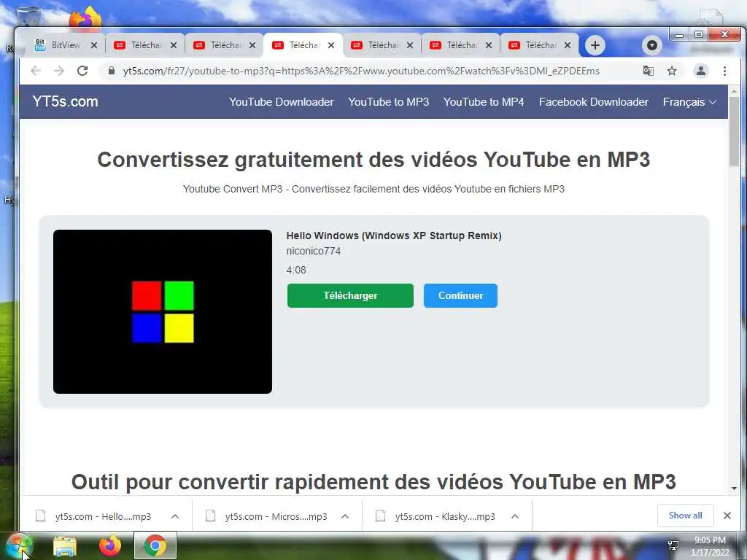Open Windows Explorer from the taskbar

tap(65, 546)
